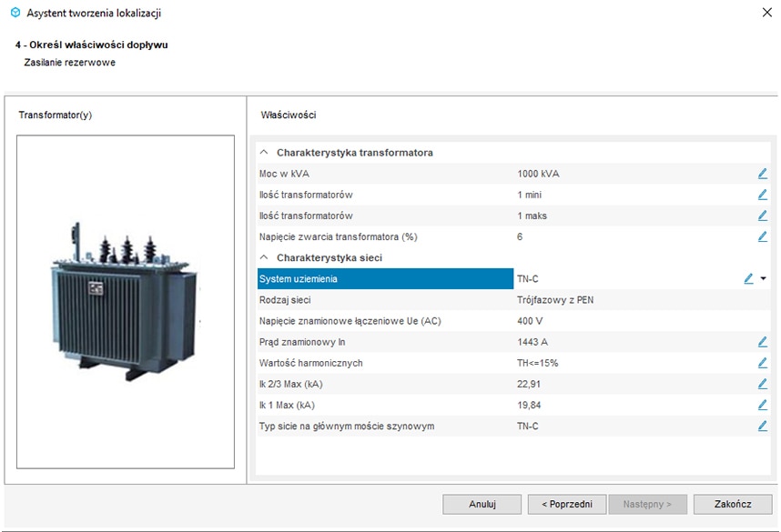Click pencil icon for System uziemienia
This screenshot has height=532, width=781.
pos(748,279)
